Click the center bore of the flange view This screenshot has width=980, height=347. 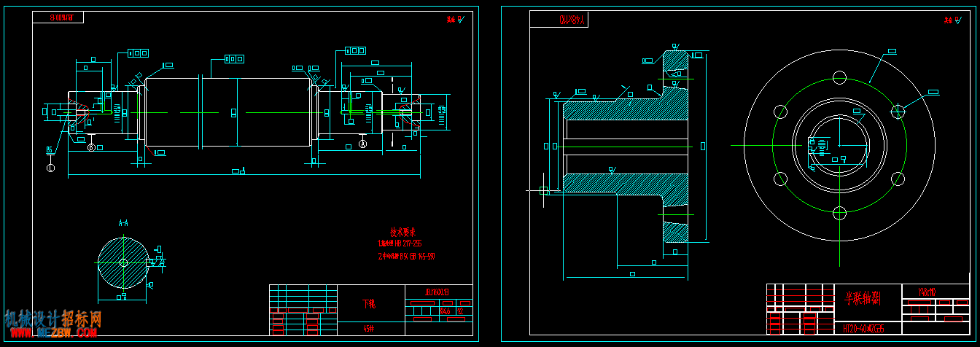[x=839, y=145]
